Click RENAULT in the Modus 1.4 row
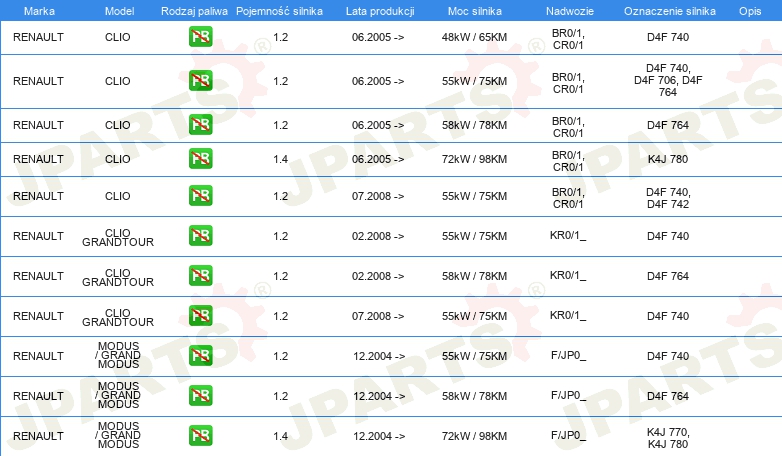This screenshot has height=456, width=782. [x=38, y=436]
